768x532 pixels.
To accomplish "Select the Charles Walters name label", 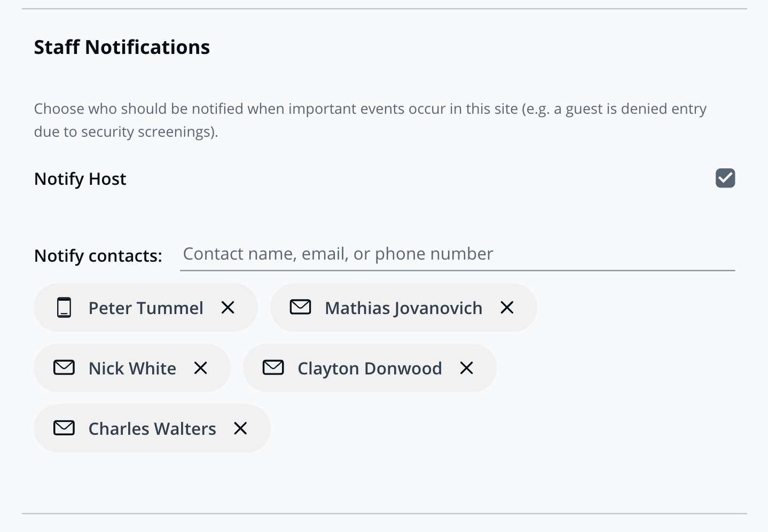I will [152, 429].
